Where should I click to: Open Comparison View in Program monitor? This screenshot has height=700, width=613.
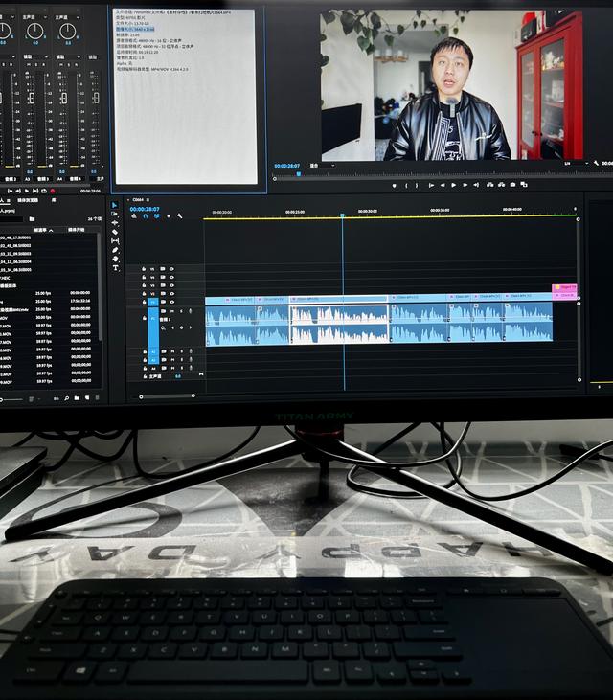(x=524, y=185)
